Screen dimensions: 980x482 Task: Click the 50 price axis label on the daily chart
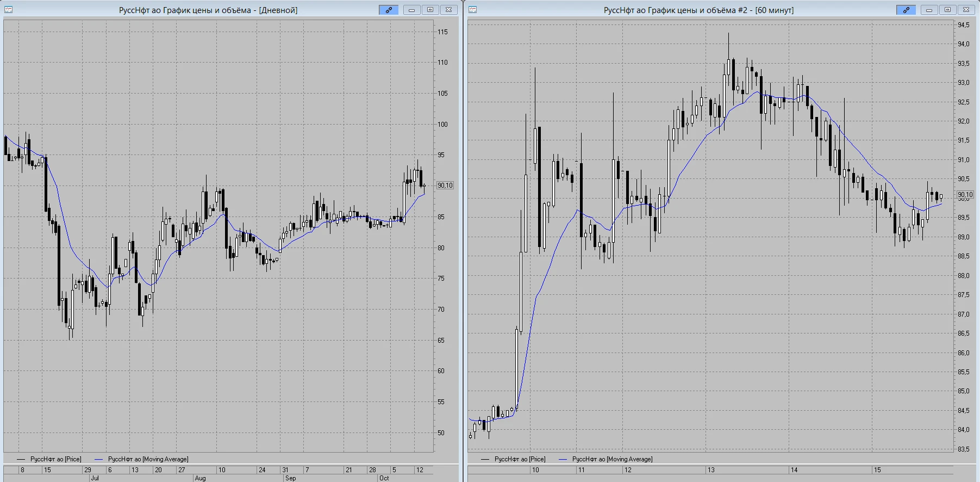441,433
